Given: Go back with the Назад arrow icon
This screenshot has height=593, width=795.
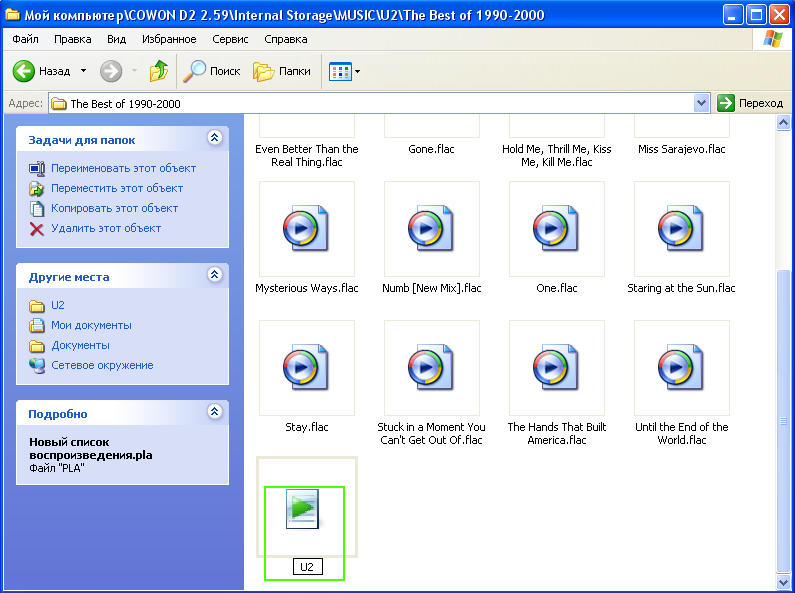Looking at the screenshot, I should (x=23, y=71).
